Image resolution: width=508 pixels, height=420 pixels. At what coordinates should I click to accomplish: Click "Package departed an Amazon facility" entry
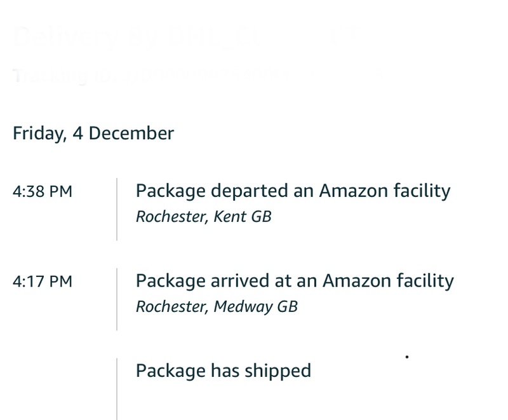[293, 191]
